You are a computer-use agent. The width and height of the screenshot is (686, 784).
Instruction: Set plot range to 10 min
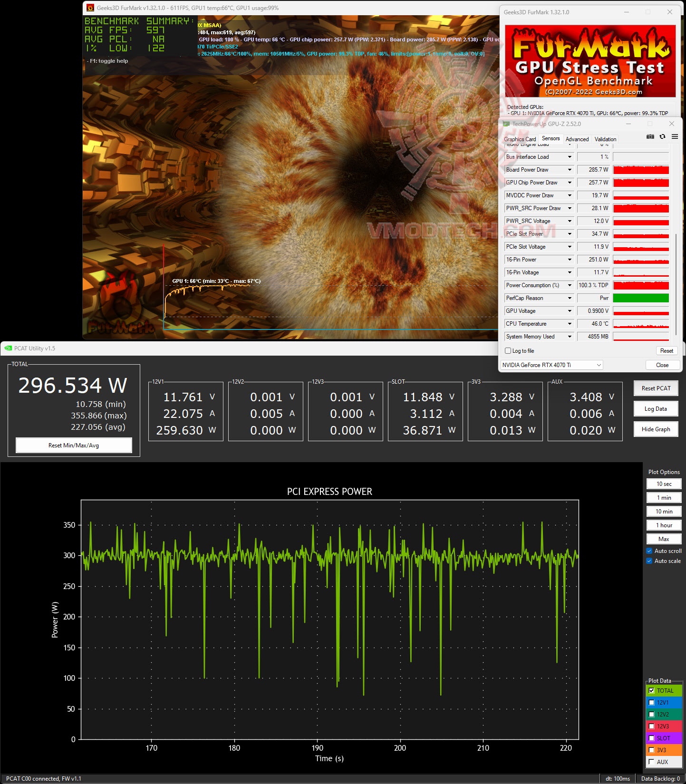[x=664, y=512]
